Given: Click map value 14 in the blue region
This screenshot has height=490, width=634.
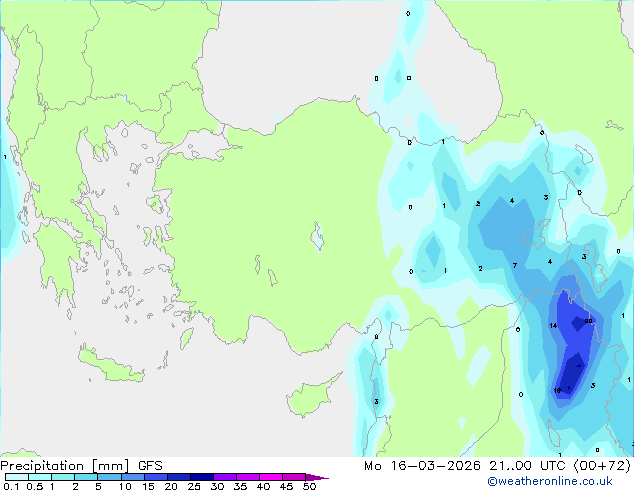Looking at the screenshot, I should [x=553, y=325].
